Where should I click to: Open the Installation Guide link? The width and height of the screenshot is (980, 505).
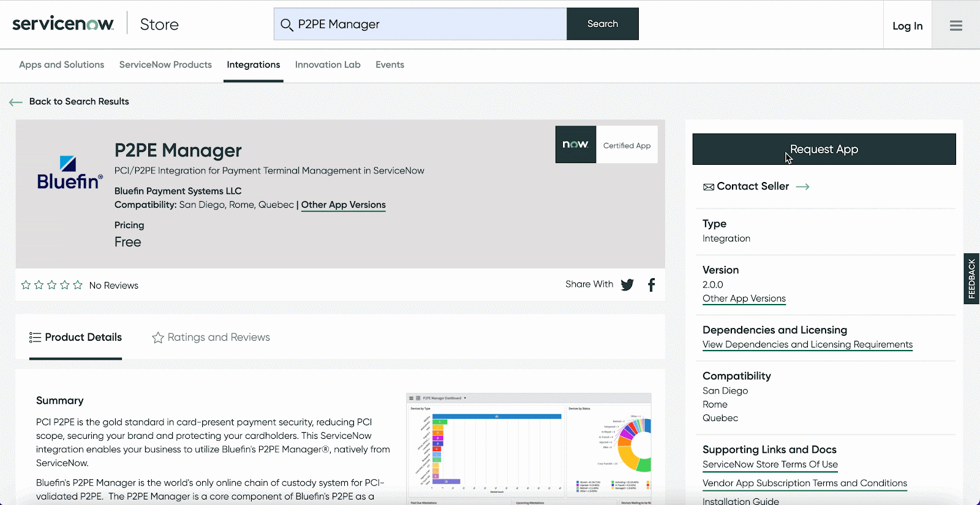click(741, 501)
